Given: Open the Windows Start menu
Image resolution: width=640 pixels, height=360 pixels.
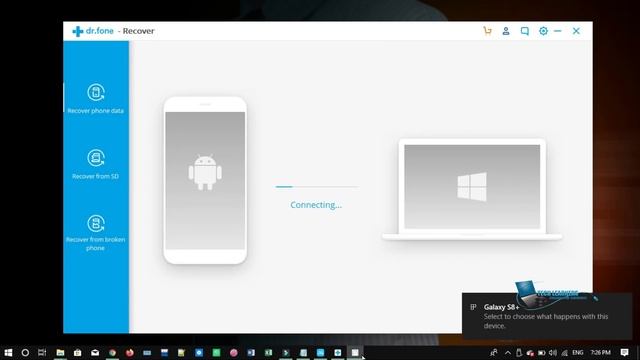Looking at the screenshot, I should tap(8, 352).
